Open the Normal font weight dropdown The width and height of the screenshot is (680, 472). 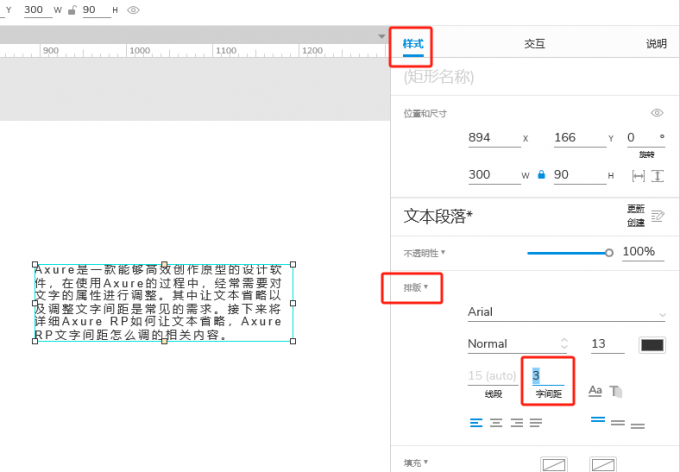517,344
